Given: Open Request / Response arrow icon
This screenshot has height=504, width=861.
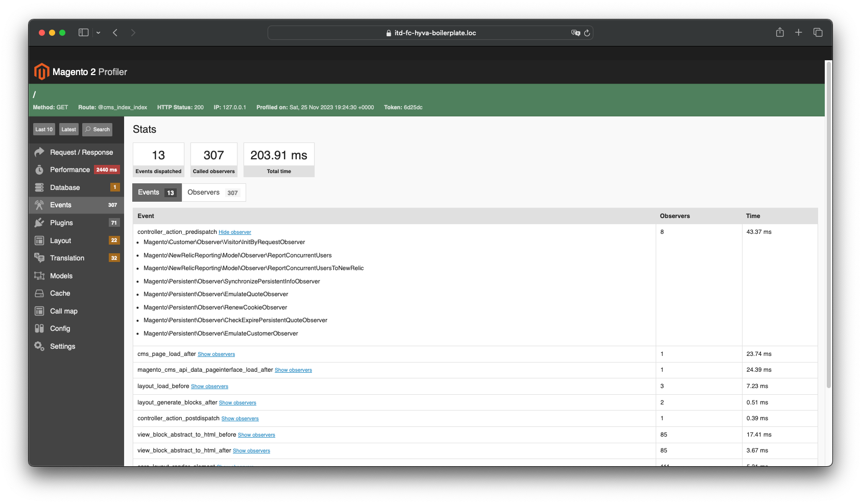Looking at the screenshot, I should [39, 152].
